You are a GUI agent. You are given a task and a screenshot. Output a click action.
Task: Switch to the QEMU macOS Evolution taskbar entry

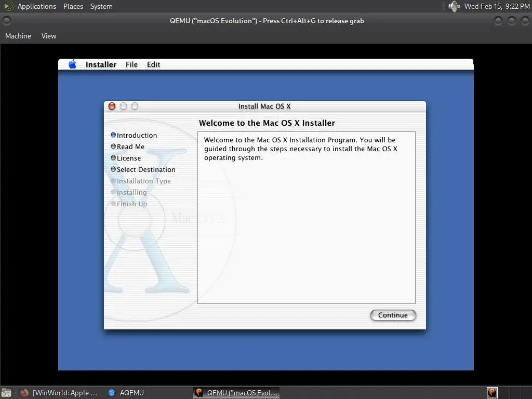[236, 393]
